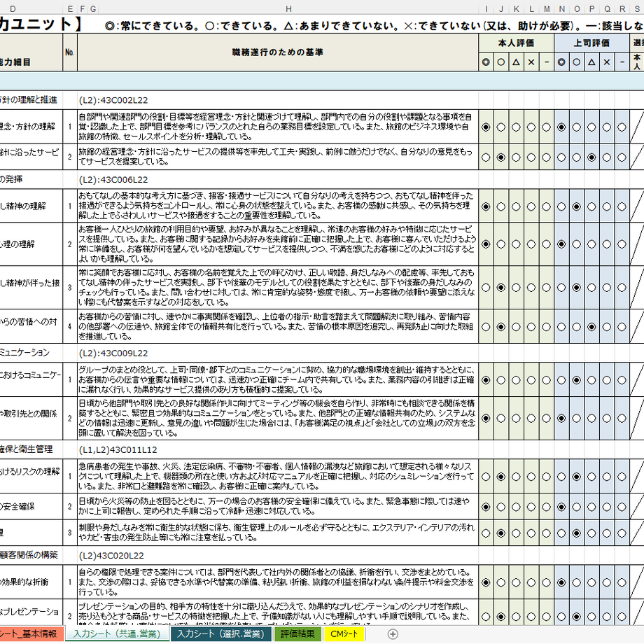Choose self-rating × for 心理の理解 row

coord(531,244)
